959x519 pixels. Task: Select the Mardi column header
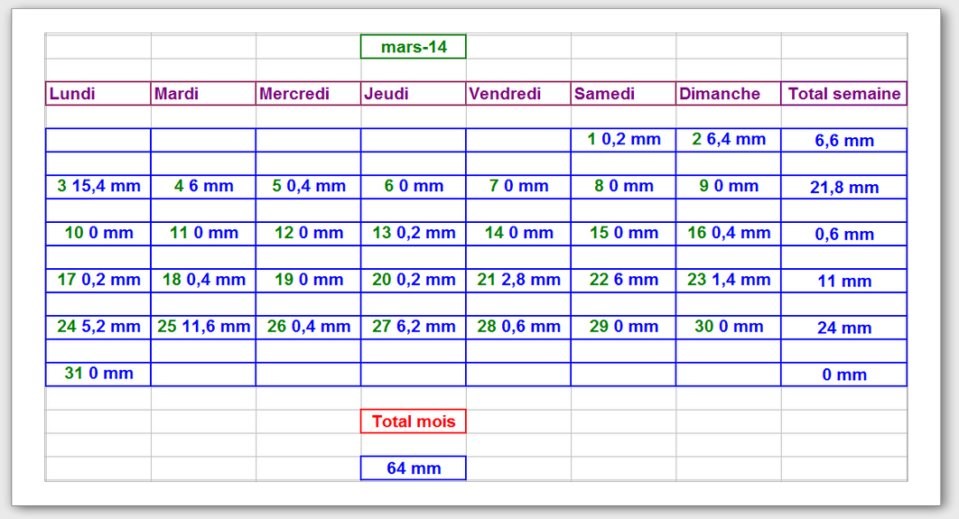(x=203, y=94)
